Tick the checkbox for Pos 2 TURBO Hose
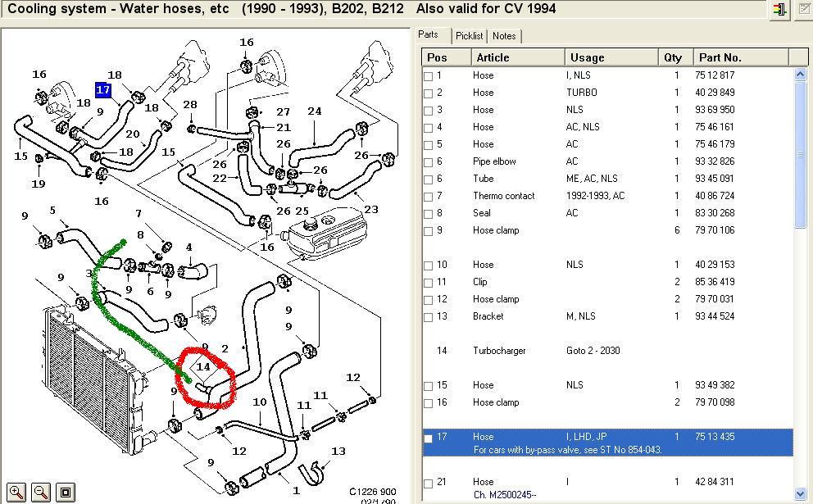 click(x=429, y=93)
